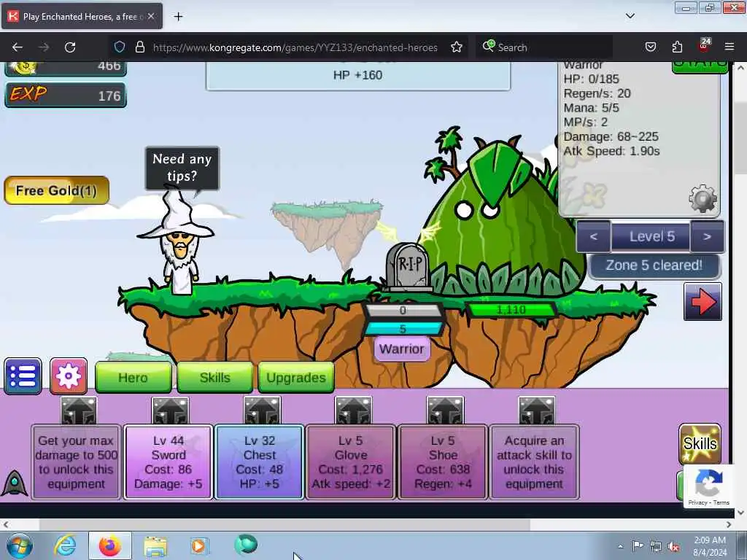Open the gray gear in stats panel
The width and height of the screenshot is (747, 560).
pos(703,198)
